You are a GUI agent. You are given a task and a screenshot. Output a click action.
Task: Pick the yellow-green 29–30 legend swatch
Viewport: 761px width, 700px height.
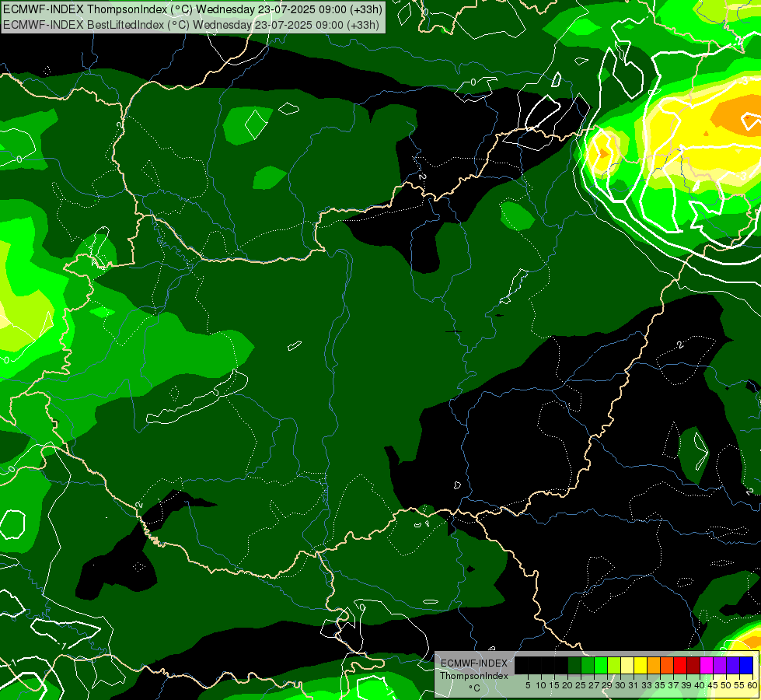point(614,665)
